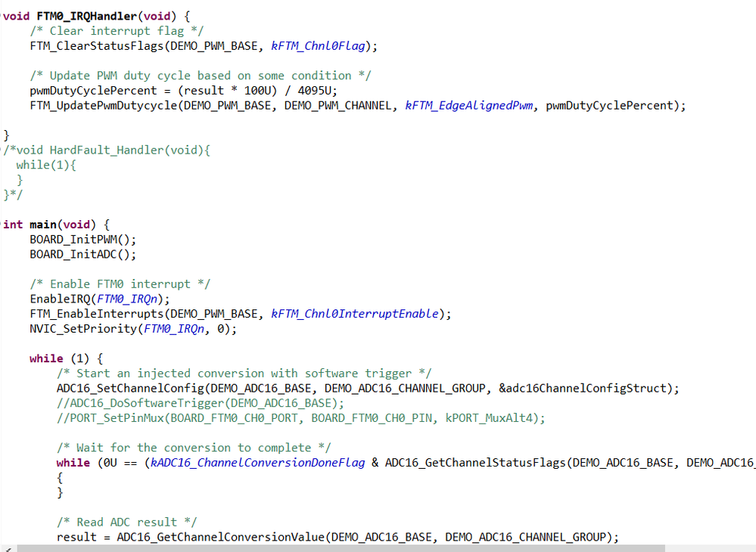The width and height of the screenshot is (756, 552).
Task: Open FTM0_IRQn in the NVIC_SetPriority call
Action: pos(175,328)
